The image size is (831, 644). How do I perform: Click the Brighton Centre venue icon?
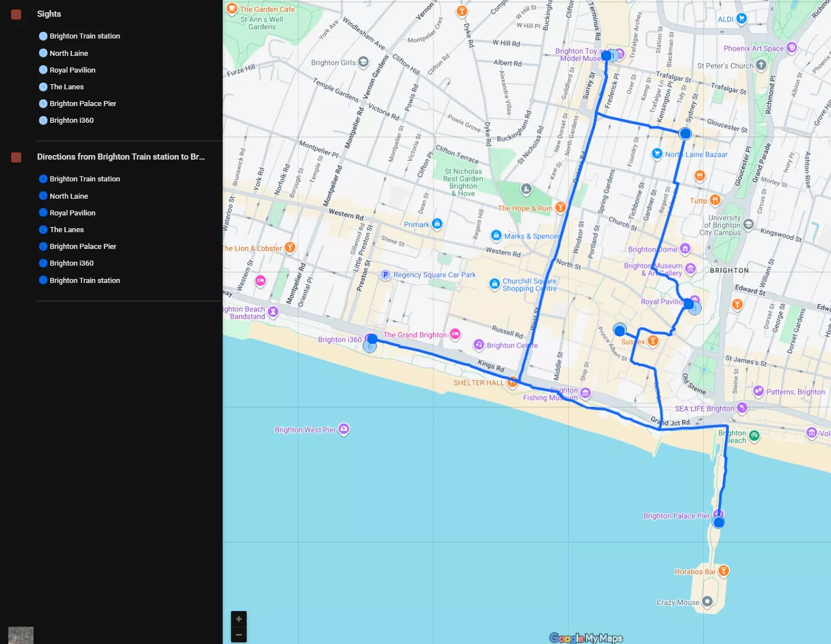(479, 344)
